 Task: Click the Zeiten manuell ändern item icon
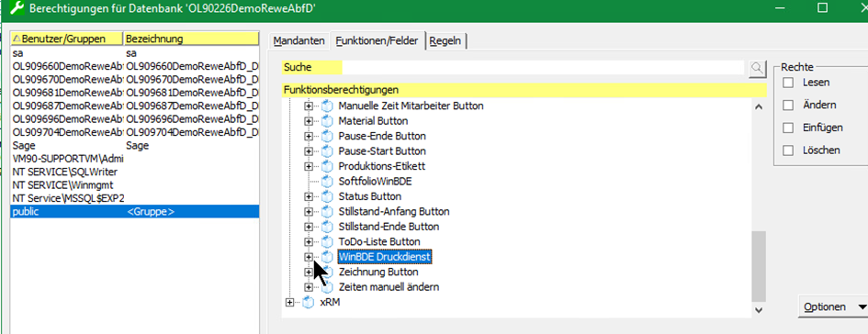327,287
